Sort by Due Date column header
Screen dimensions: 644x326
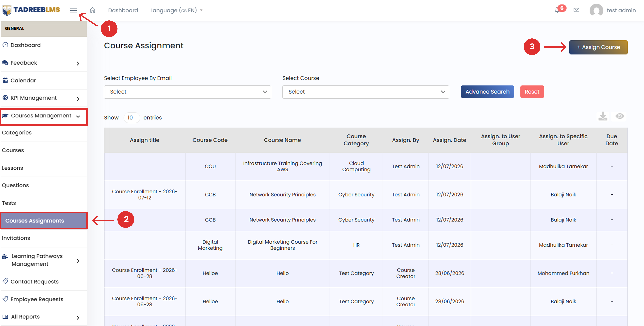point(611,140)
